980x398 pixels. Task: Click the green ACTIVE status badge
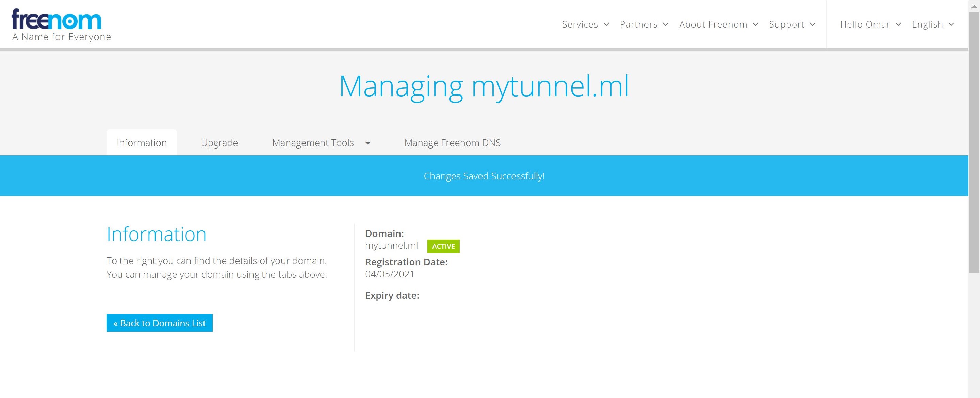click(x=443, y=246)
